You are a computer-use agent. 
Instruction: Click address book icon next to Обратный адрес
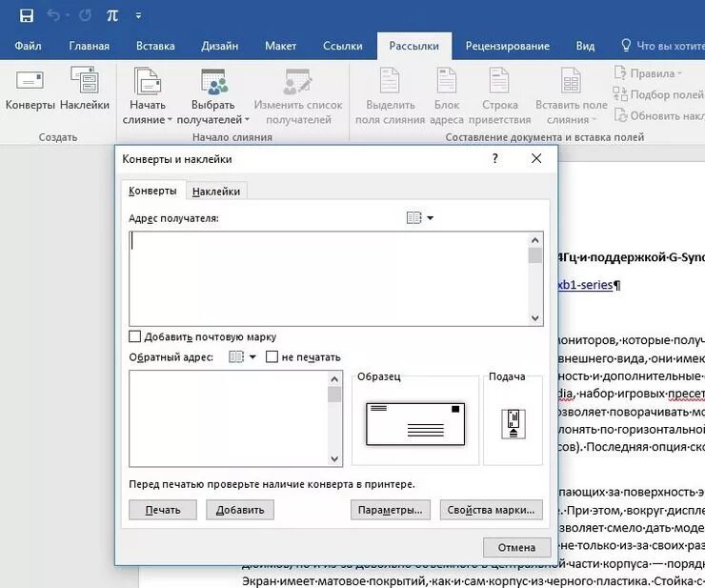coord(236,357)
